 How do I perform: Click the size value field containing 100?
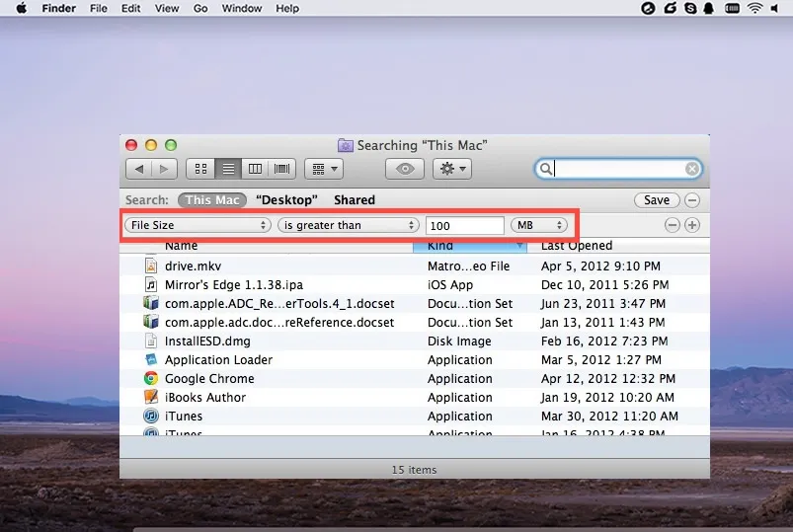point(465,225)
